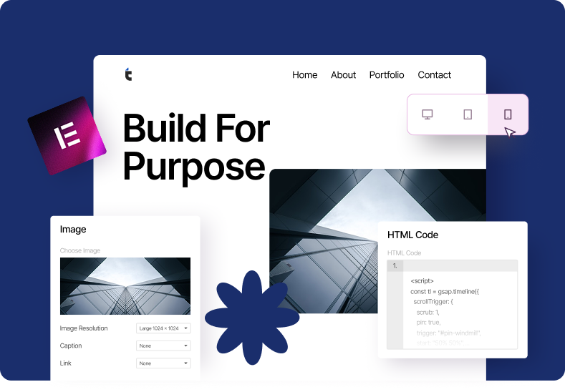Switch to desktop preview mode
This screenshot has width=565, height=392.
(x=428, y=114)
